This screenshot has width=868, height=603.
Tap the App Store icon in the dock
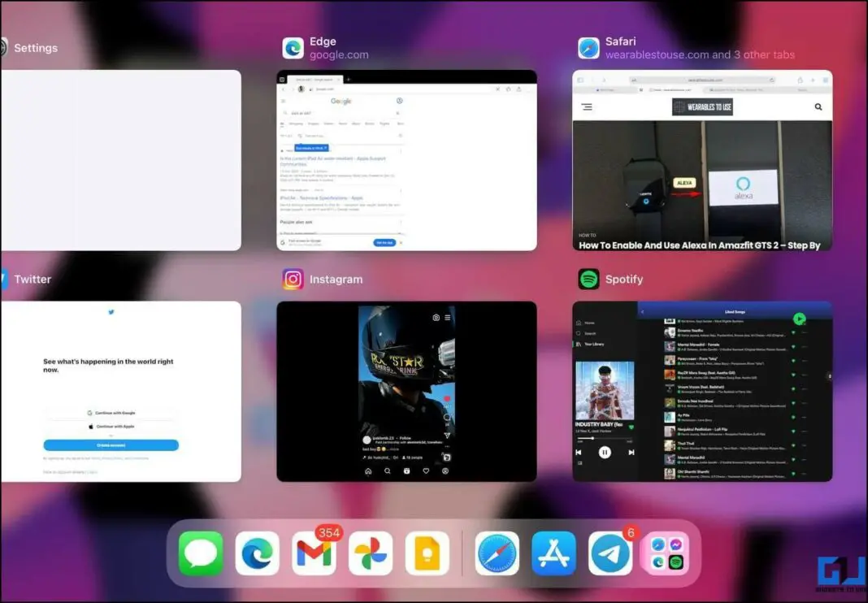[x=553, y=553]
